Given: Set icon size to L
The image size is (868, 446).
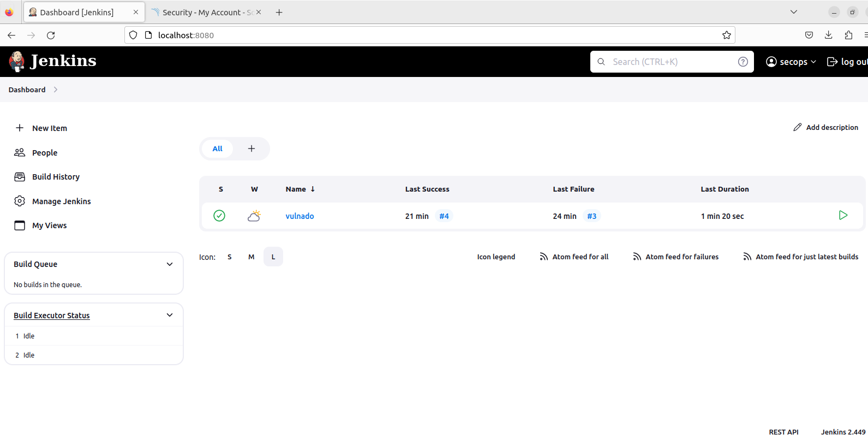Looking at the screenshot, I should (x=273, y=257).
